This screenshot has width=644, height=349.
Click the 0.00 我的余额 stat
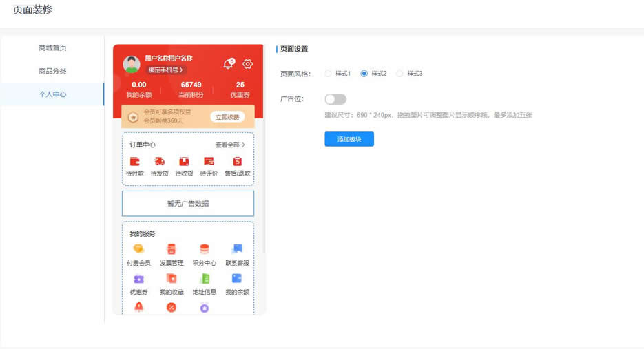click(139, 89)
